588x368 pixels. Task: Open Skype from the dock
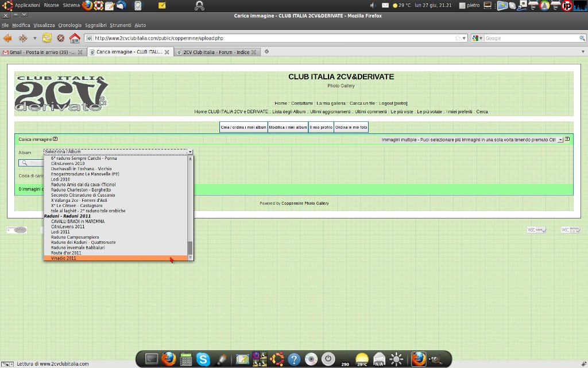203,359
